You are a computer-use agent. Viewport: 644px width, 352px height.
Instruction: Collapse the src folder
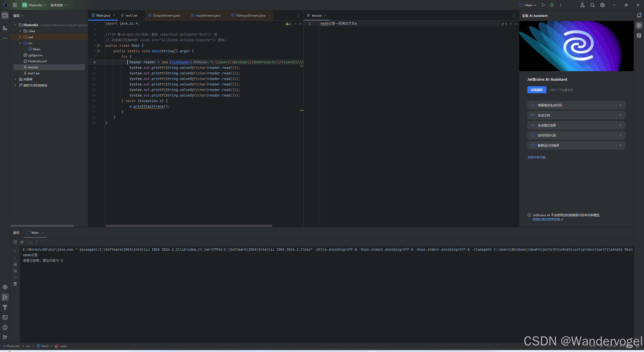(x=20, y=43)
